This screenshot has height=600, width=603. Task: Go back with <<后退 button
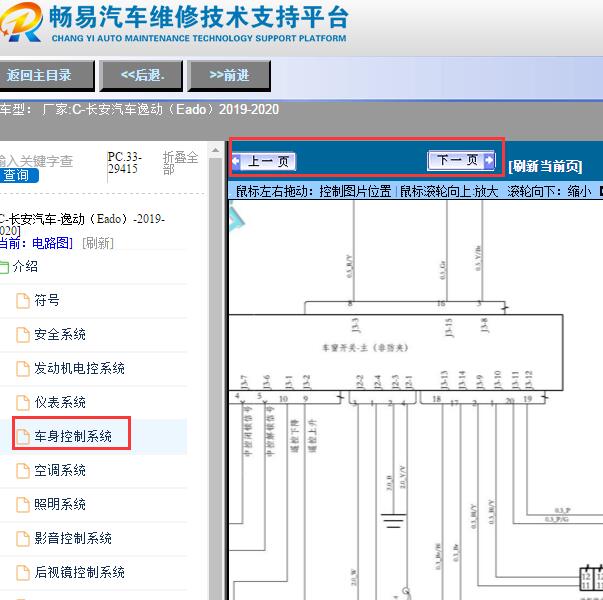(141, 75)
